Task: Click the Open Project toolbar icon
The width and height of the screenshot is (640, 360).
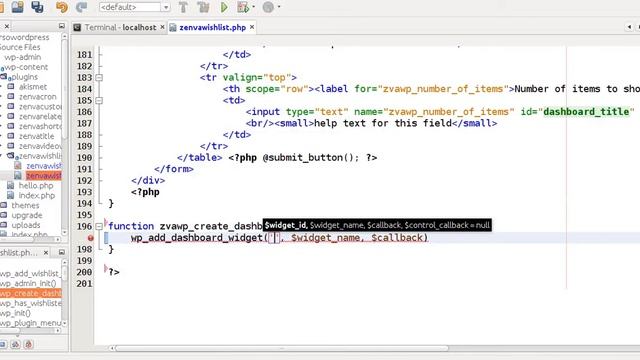Action: [x=18, y=7]
